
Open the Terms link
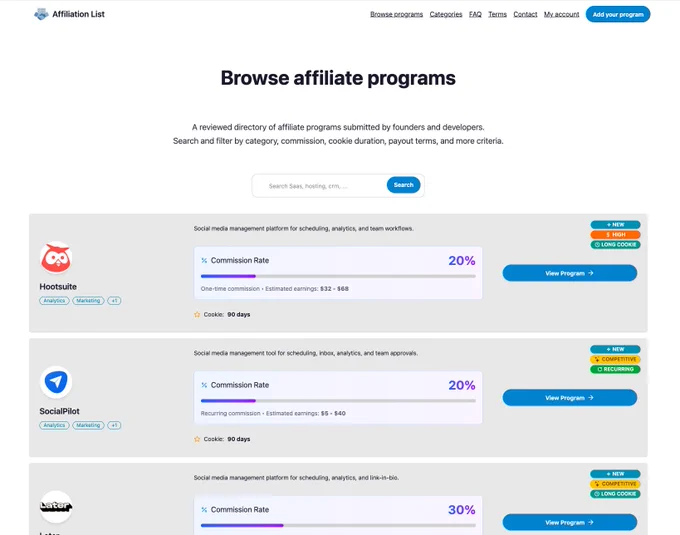[497, 14]
